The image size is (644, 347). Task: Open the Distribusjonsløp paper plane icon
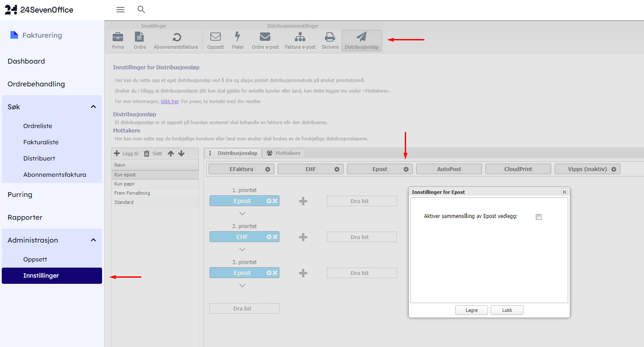(361, 37)
